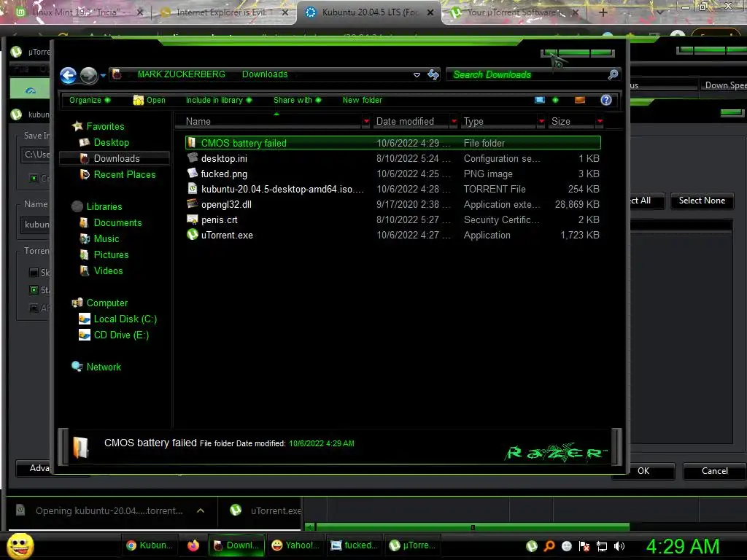Click the search magnifier icon
Viewport: 747px width, 560px height.
pyautogui.click(x=613, y=74)
